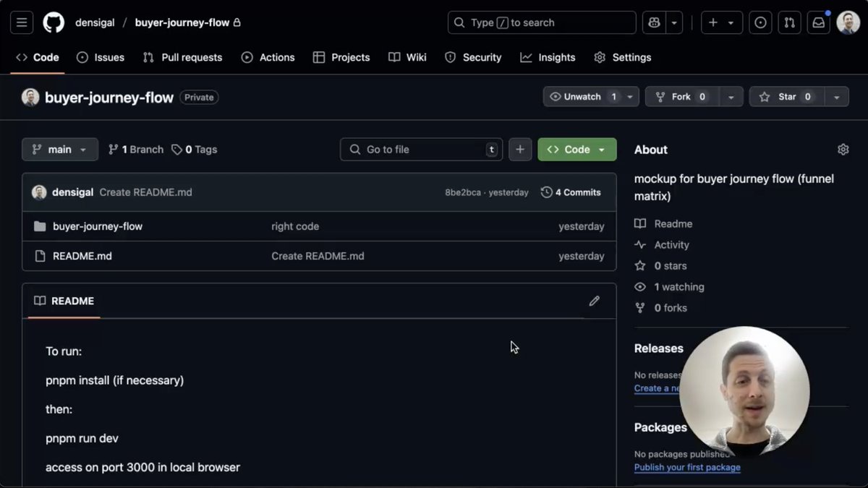The width and height of the screenshot is (868, 488).
Task: Expand the Unwatch dropdown arrow
Action: pos(630,97)
